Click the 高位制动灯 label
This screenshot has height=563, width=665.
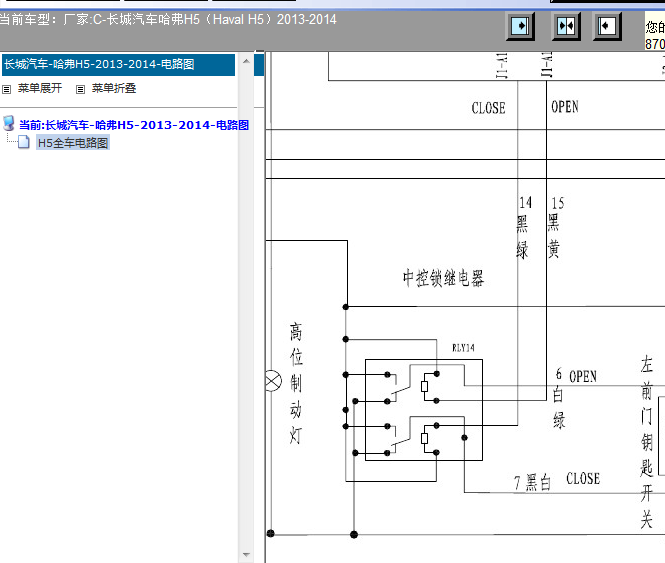pyautogui.click(x=296, y=383)
